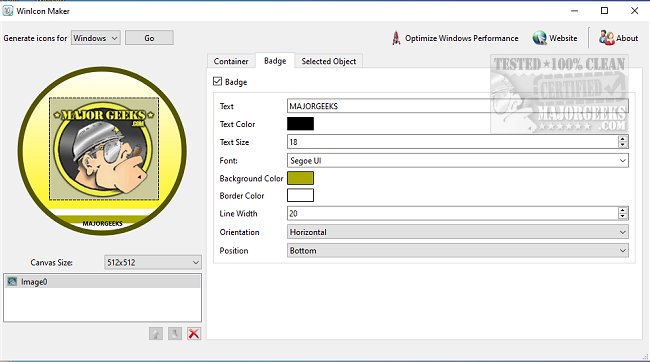Click the globe icon next to Website
650x362 pixels.
[x=539, y=38]
